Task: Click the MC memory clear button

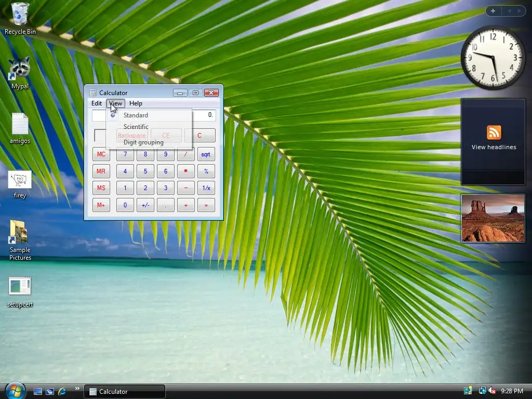Action: 101,154
